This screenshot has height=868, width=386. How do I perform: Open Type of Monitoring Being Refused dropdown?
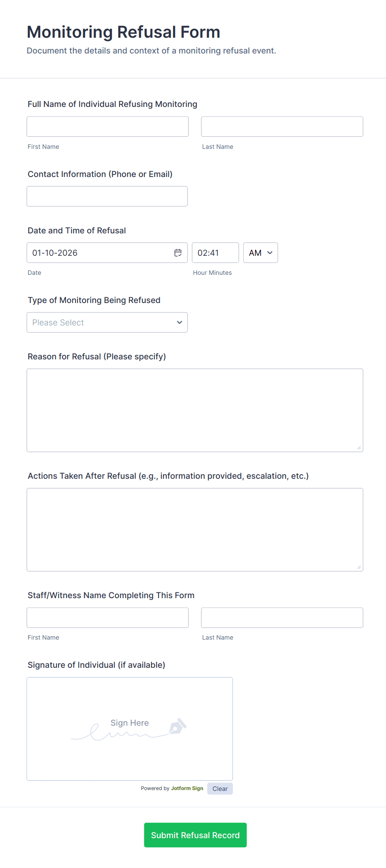click(x=107, y=322)
